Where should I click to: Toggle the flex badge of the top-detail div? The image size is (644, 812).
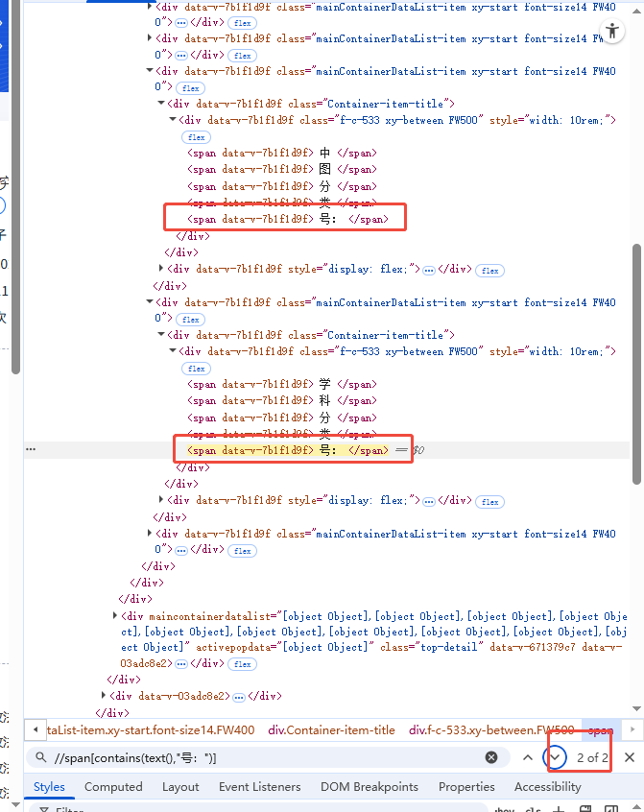pos(242,664)
